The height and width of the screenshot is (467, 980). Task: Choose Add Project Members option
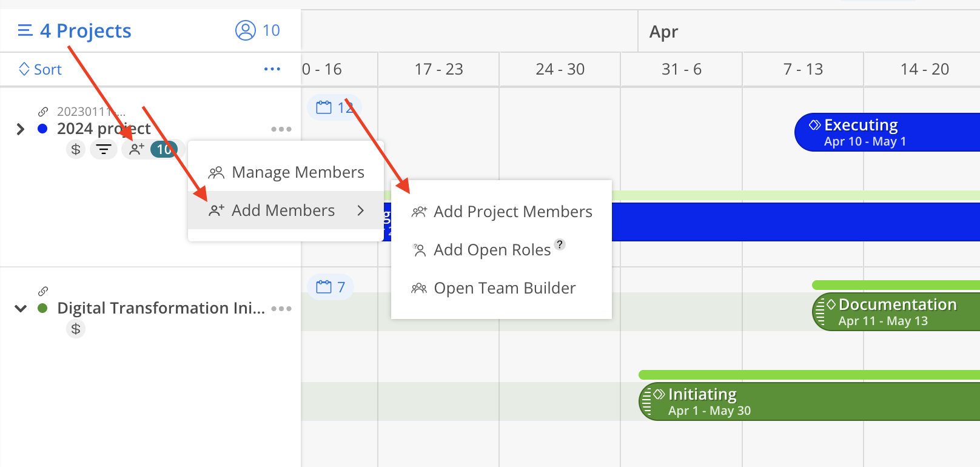click(x=502, y=212)
